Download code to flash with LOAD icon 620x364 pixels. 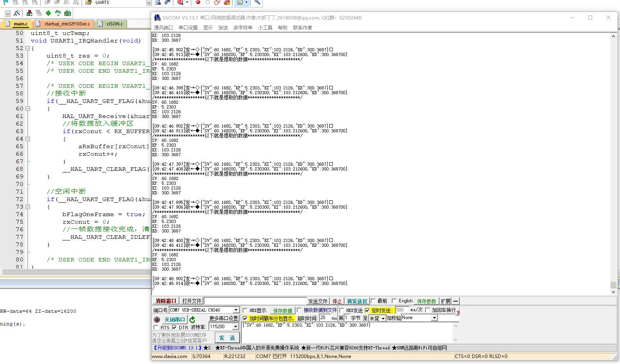[166, 3]
